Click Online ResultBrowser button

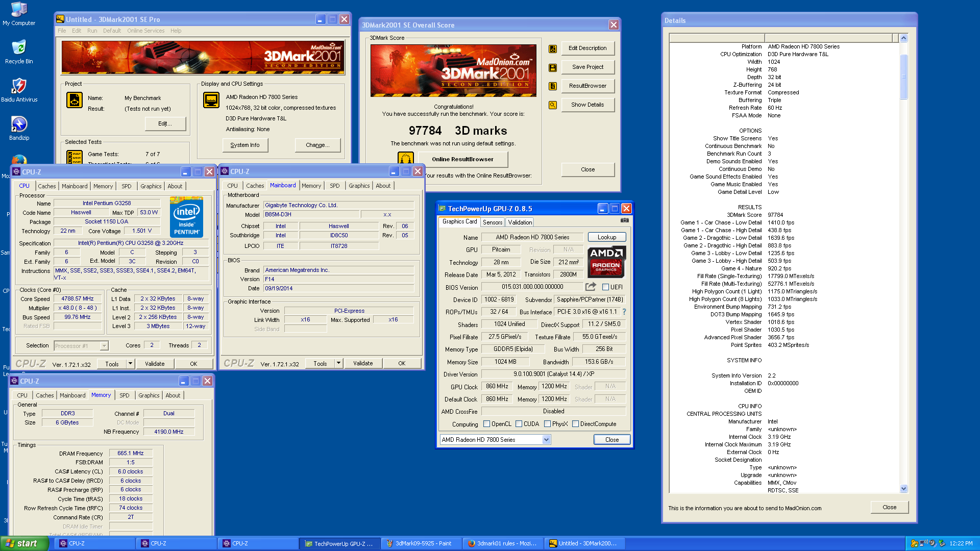pyautogui.click(x=462, y=159)
